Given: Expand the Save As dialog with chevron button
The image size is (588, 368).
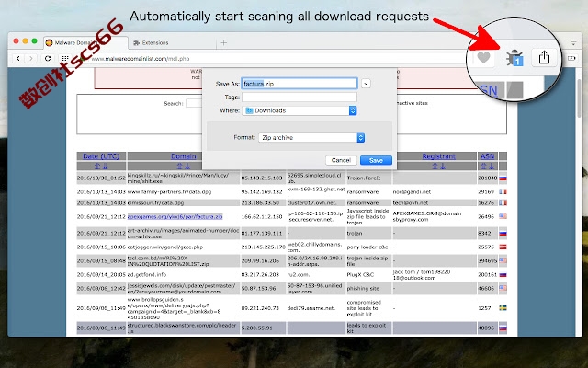Looking at the screenshot, I should click(366, 84).
